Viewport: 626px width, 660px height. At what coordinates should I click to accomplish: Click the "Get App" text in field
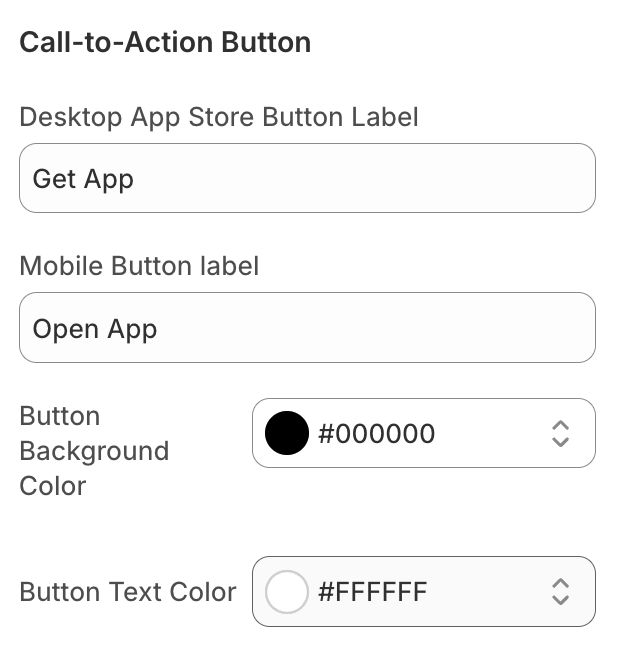tap(83, 179)
